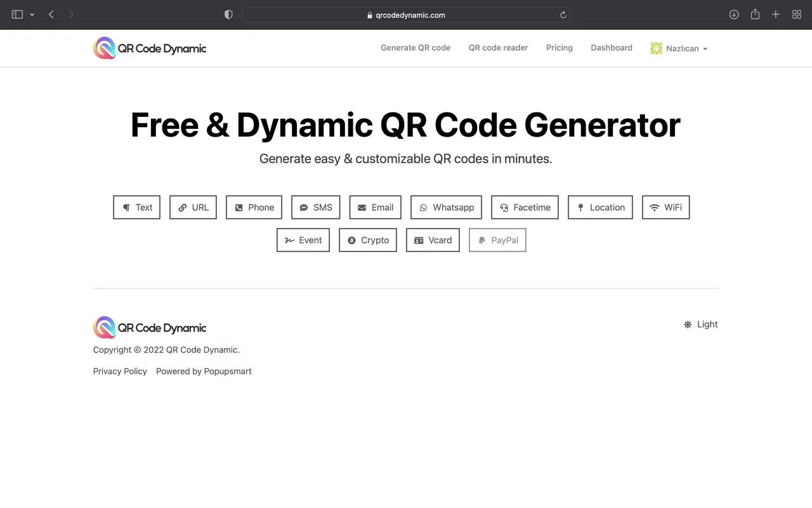
Task: Click the 'Generate easy & customizable QR codes' subtitle
Action: [x=405, y=159]
